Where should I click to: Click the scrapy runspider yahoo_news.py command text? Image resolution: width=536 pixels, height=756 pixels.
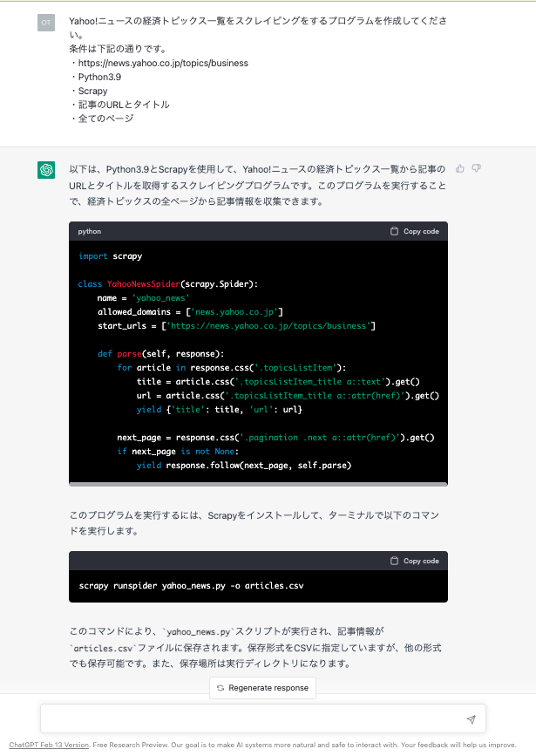[x=192, y=586]
